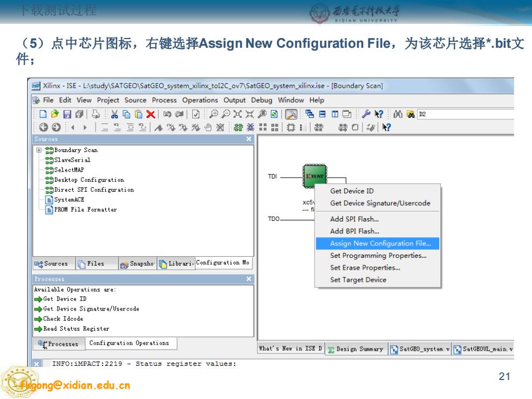Switch to the Libraries panel tab
This screenshot has width=532, height=399.
click(x=176, y=264)
